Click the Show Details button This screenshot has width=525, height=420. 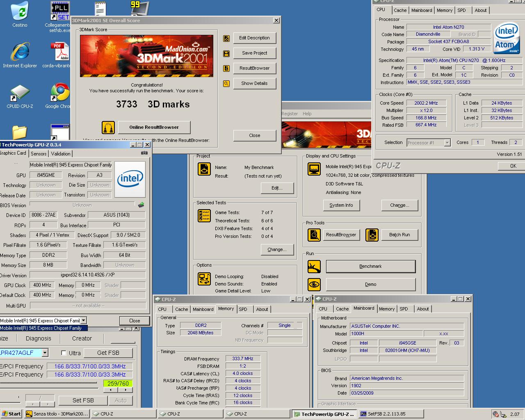pyautogui.click(x=255, y=83)
